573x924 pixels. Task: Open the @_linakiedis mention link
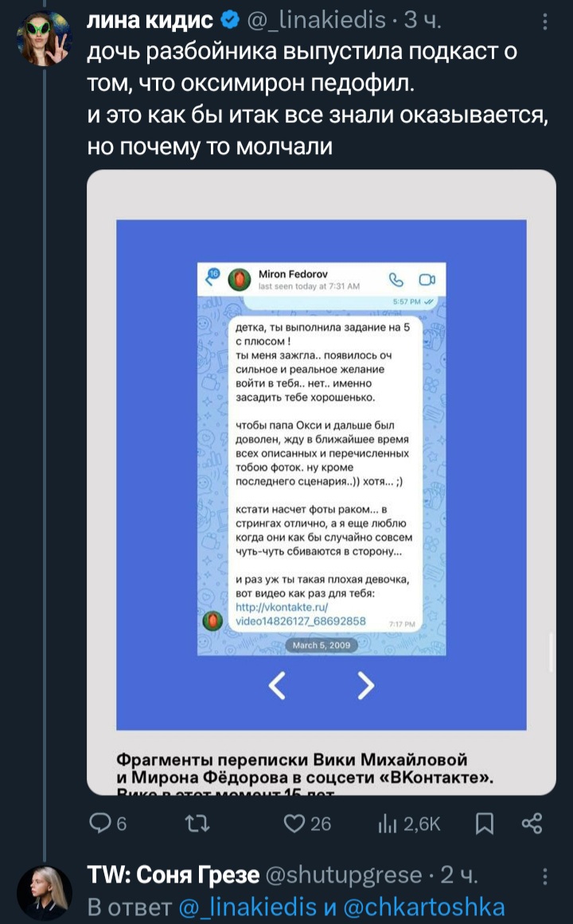pyautogui.click(x=248, y=907)
